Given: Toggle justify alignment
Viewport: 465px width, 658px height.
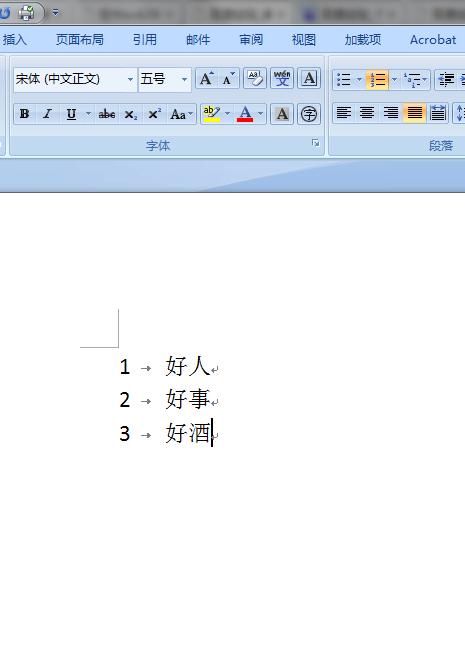Looking at the screenshot, I should click(x=414, y=113).
